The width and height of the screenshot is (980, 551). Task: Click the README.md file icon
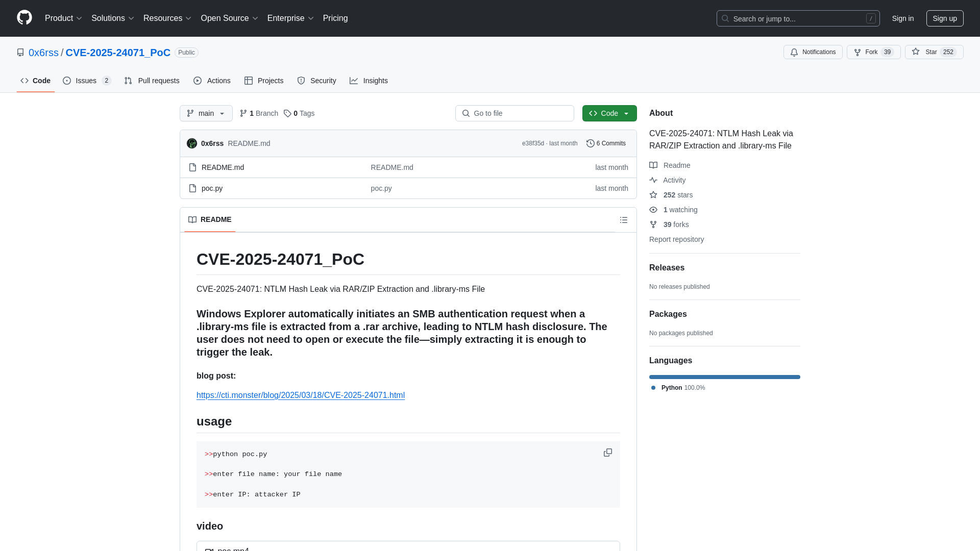click(x=192, y=167)
